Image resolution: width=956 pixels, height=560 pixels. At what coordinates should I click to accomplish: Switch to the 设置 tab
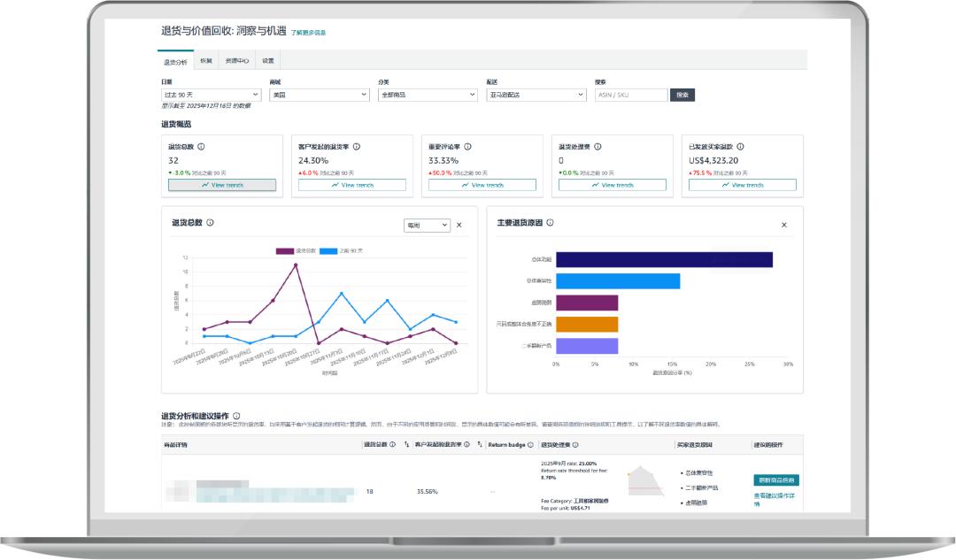click(268, 61)
